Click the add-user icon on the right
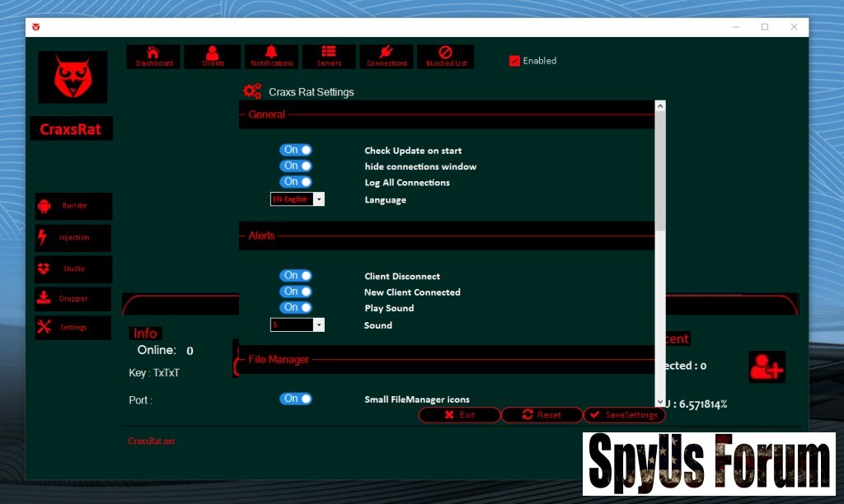This screenshot has height=504, width=844. click(767, 366)
